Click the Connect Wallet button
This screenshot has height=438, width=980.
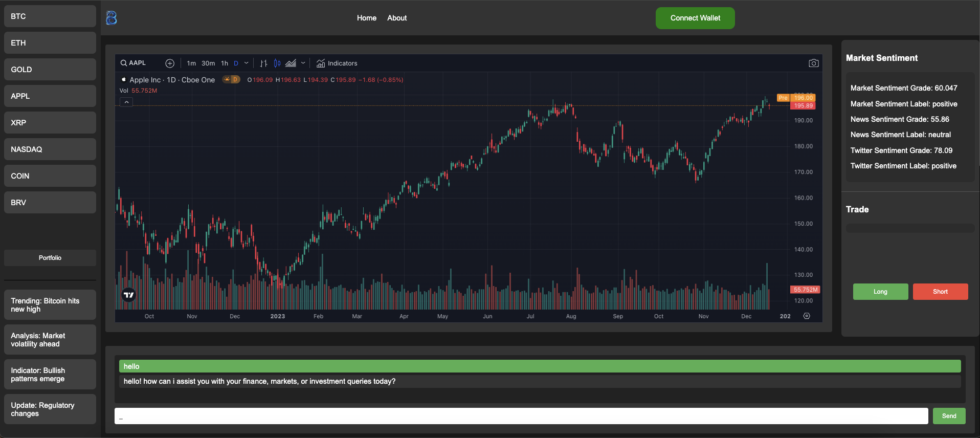pyautogui.click(x=695, y=18)
